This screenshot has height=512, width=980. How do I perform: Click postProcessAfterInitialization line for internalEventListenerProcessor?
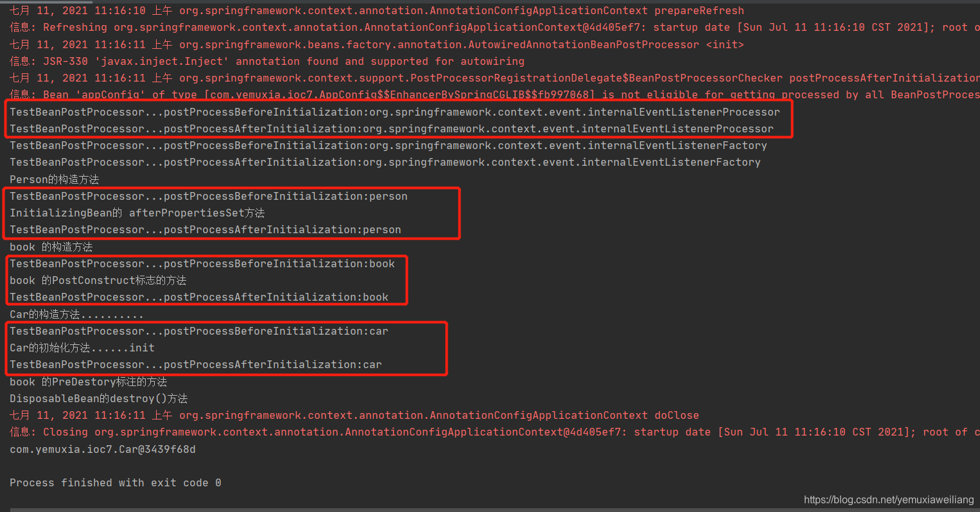pos(392,128)
